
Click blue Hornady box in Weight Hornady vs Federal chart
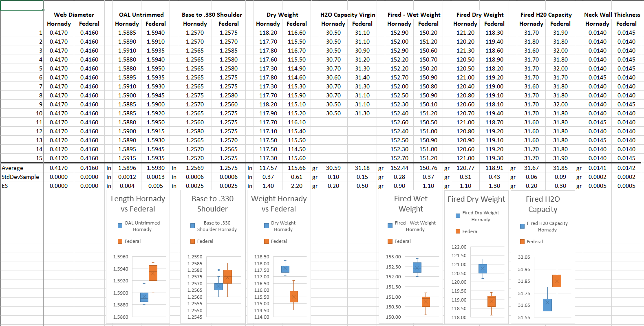285,269
